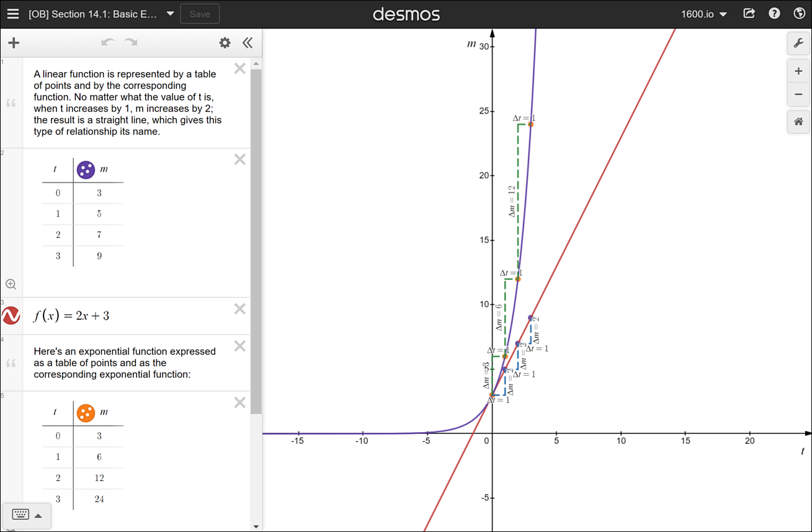Viewport: 812px width, 532px height.
Task: Select the t column header in first table
Action: click(55, 169)
